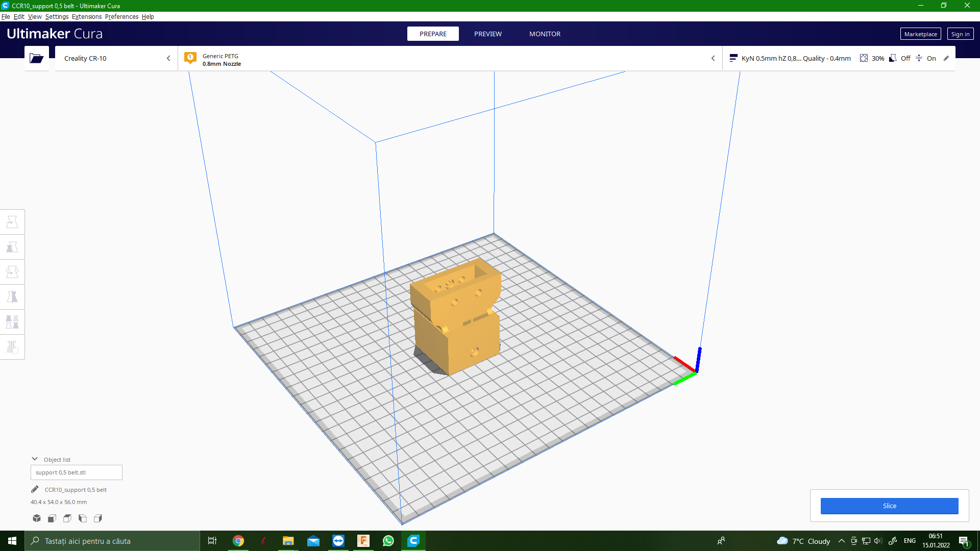The image size is (980, 551).
Task: Select the Mirror tool in left toolbar
Action: coord(12,297)
